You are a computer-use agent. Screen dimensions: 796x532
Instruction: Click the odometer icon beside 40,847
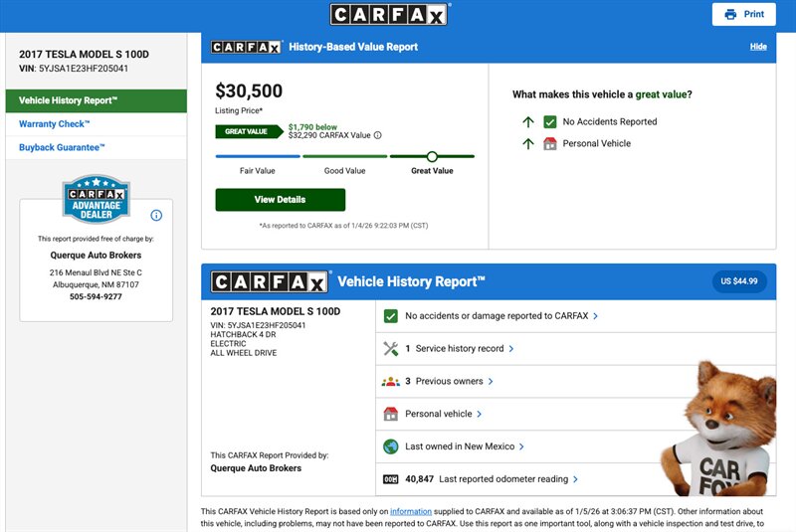click(x=390, y=479)
